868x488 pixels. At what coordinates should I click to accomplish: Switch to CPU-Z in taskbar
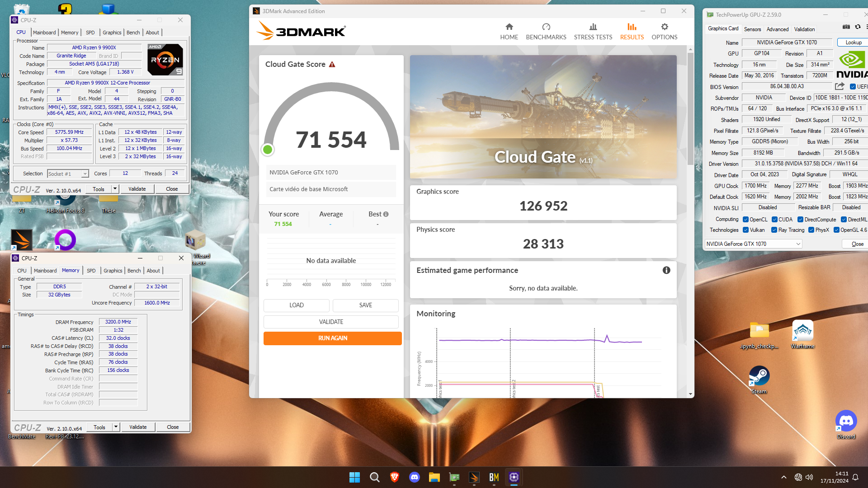[514, 477]
